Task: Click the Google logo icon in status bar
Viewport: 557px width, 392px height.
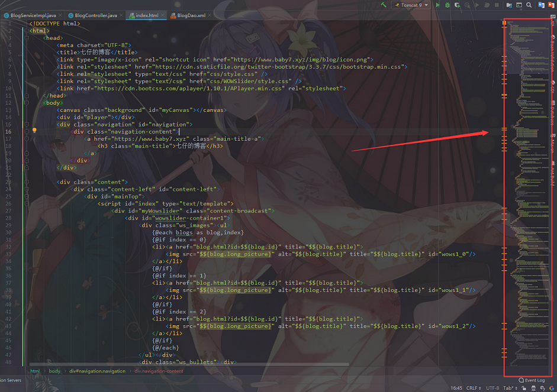Action: point(552,388)
